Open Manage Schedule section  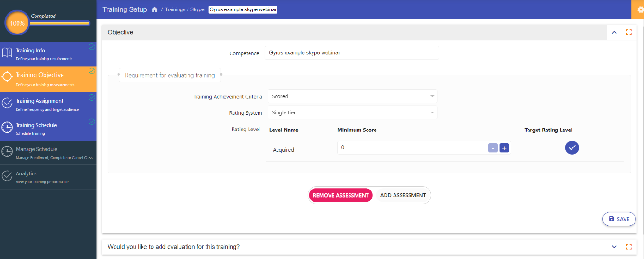pyautogui.click(x=48, y=153)
